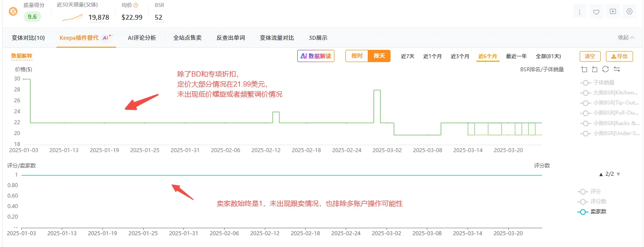The width and height of the screenshot is (644, 247).
Task: Click the AI sparkle badge on Keepa tab
Action: [107, 38]
